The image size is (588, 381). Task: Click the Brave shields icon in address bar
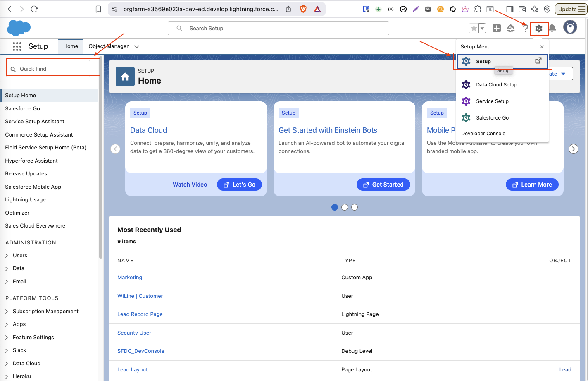(x=303, y=9)
